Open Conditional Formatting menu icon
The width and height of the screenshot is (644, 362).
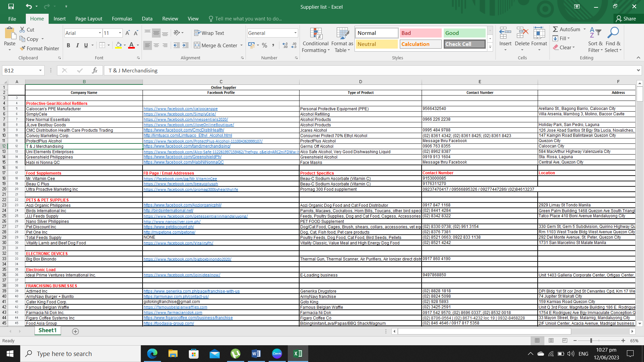pyautogui.click(x=316, y=34)
